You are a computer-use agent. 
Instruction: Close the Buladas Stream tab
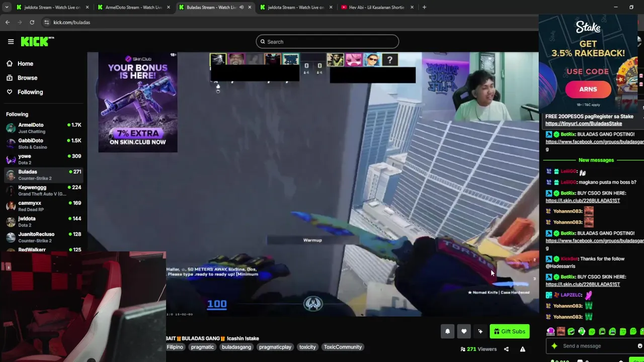(x=250, y=7)
